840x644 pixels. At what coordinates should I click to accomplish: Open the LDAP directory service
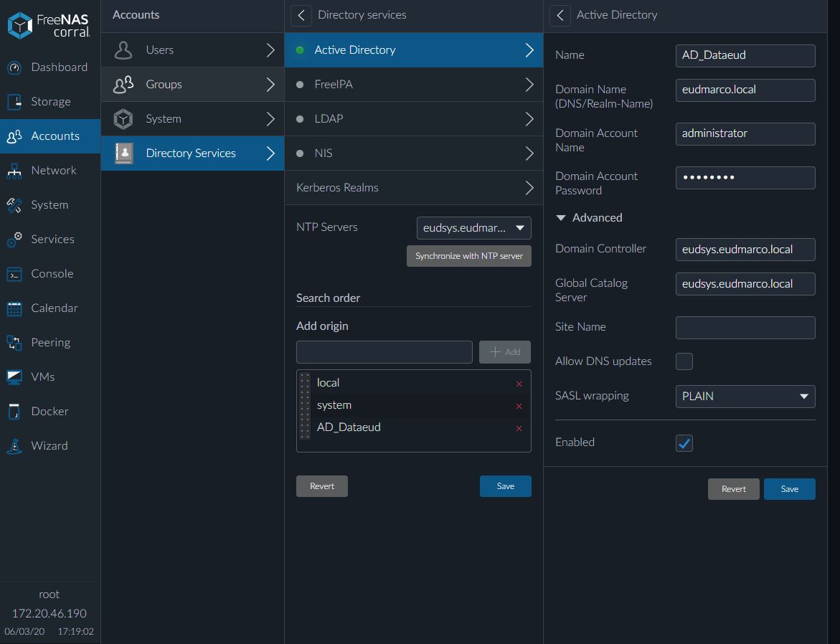(415, 119)
